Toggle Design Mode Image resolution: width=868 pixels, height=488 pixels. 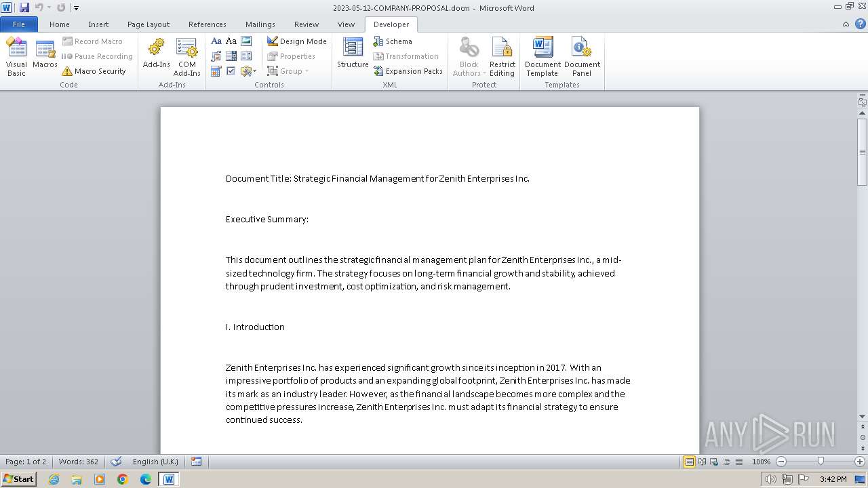(297, 41)
